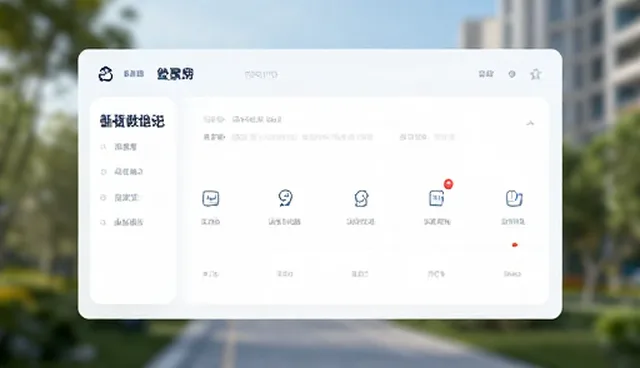Click the faint gray search placeholder in the header

pyautogui.click(x=261, y=75)
